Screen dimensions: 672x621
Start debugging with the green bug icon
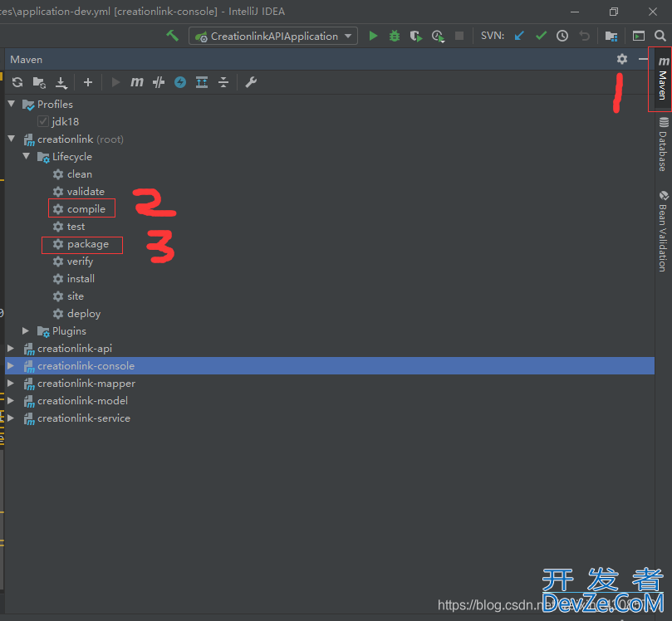[x=395, y=36]
